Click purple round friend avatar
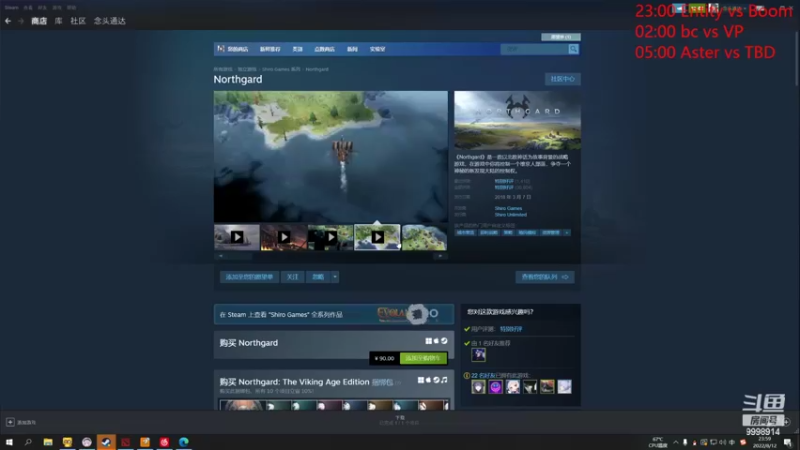This screenshot has height=450, width=800. point(495,387)
